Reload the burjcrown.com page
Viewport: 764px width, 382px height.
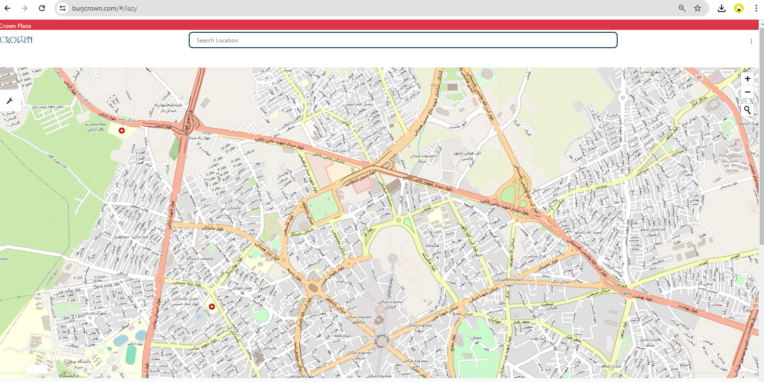(42, 8)
